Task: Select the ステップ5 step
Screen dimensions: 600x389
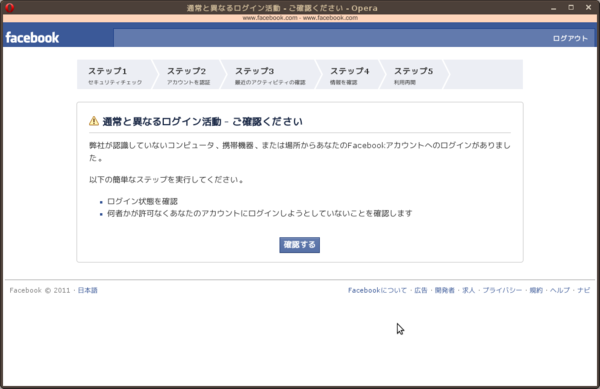Action: click(413, 75)
